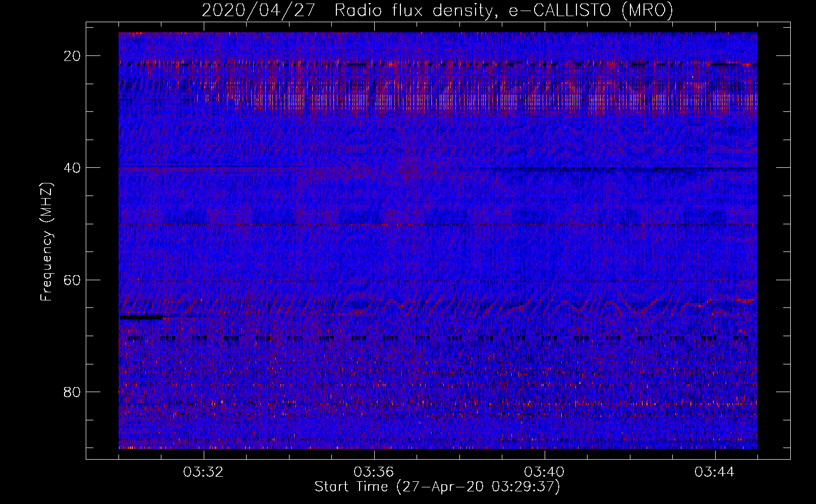The image size is (816, 504).
Task: Click the 03:32 time tick label
Action: tap(204, 472)
